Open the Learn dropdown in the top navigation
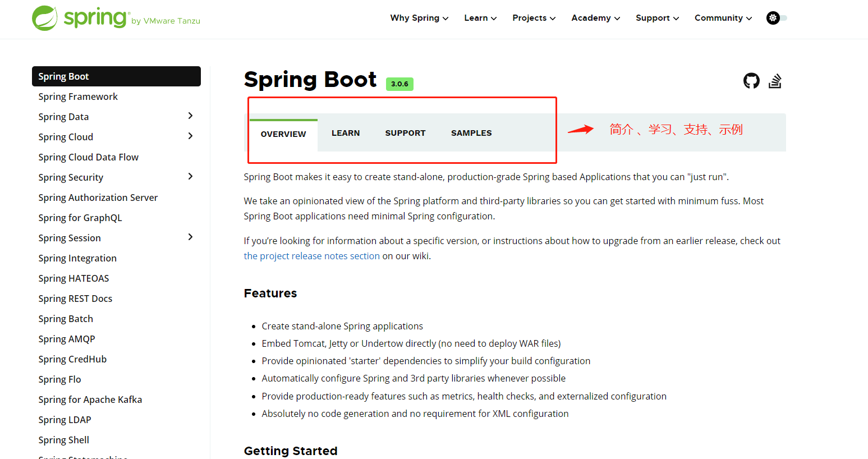Image resolution: width=868 pixels, height=459 pixels. (480, 18)
